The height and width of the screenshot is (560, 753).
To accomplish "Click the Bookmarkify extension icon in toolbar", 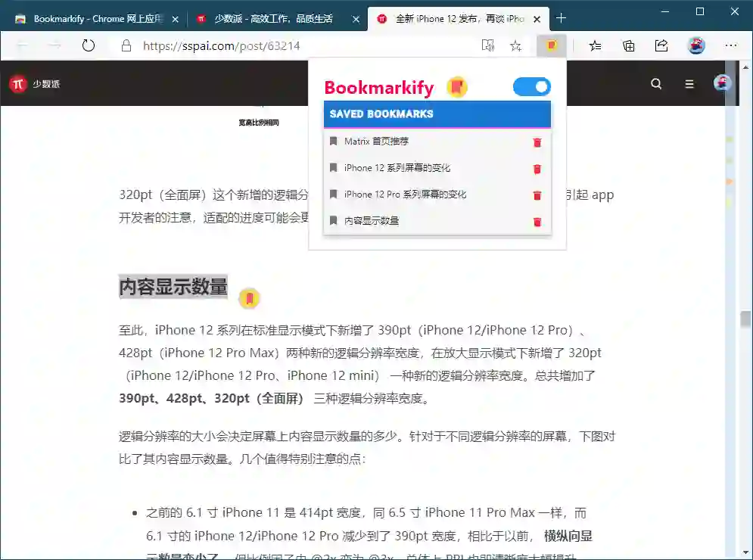I will pos(551,45).
